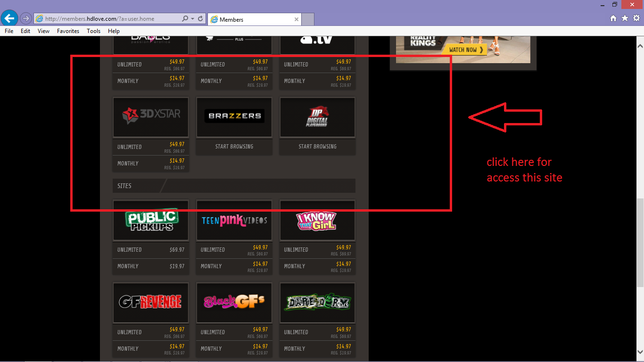Open the View menu
Image resolution: width=644 pixels, height=362 pixels.
[44, 31]
